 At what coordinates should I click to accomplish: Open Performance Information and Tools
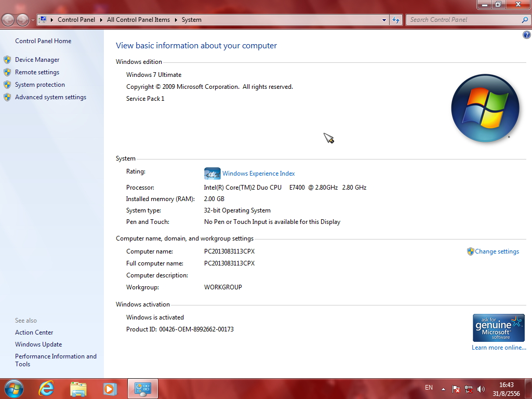56,360
